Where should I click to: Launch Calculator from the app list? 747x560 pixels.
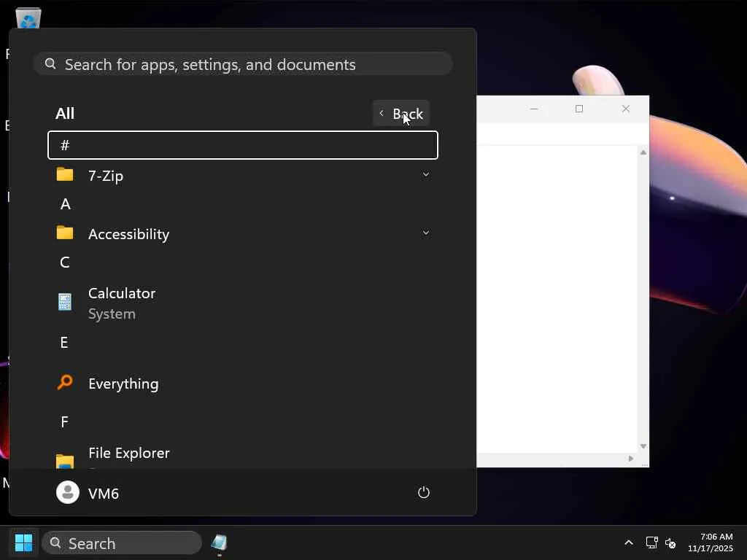243,303
